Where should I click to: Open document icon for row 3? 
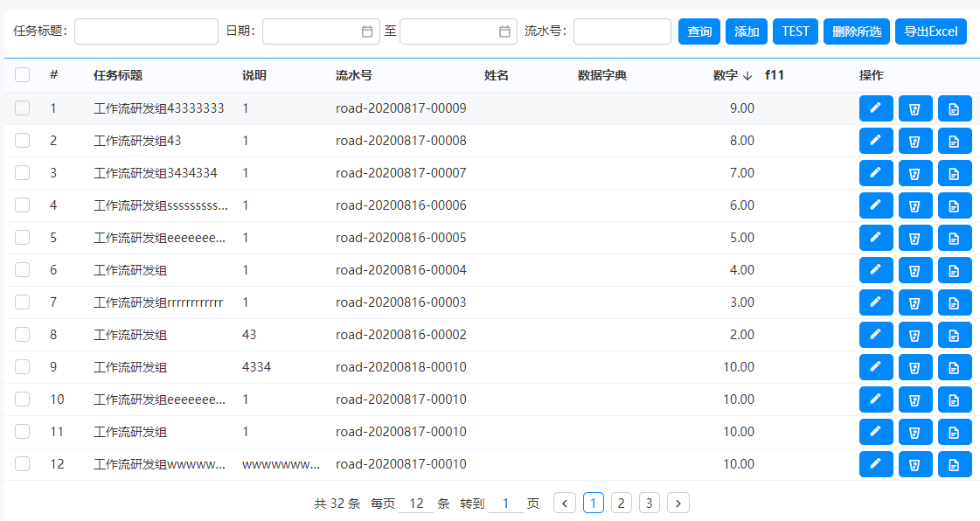(955, 173)
